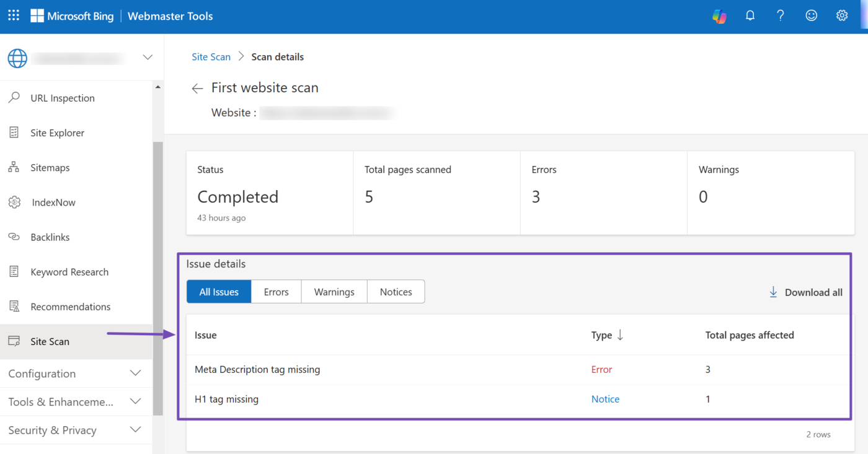Open the app launcher grid icon
This screenshot has width=868, height=454.
(x=14, y=16)
